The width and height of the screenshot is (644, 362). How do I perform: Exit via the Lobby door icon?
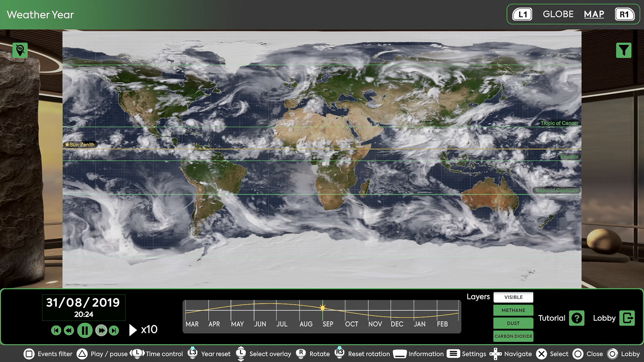click(627, 318)
